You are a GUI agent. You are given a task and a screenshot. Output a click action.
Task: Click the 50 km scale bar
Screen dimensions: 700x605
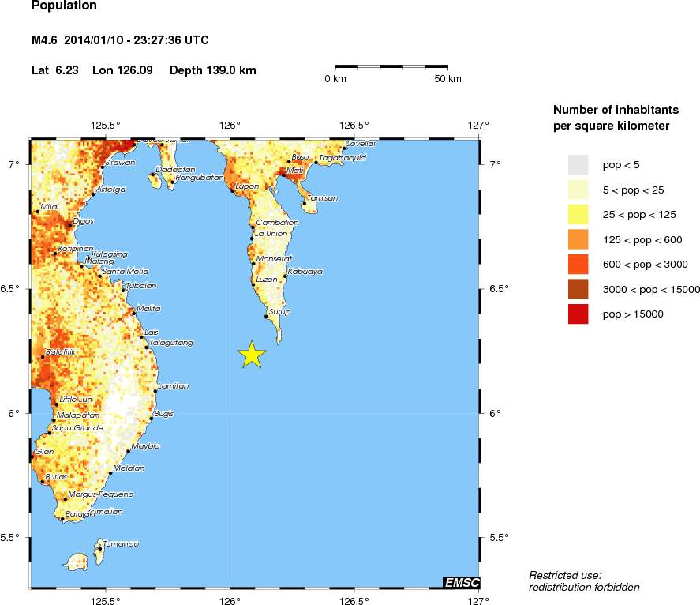391,67
